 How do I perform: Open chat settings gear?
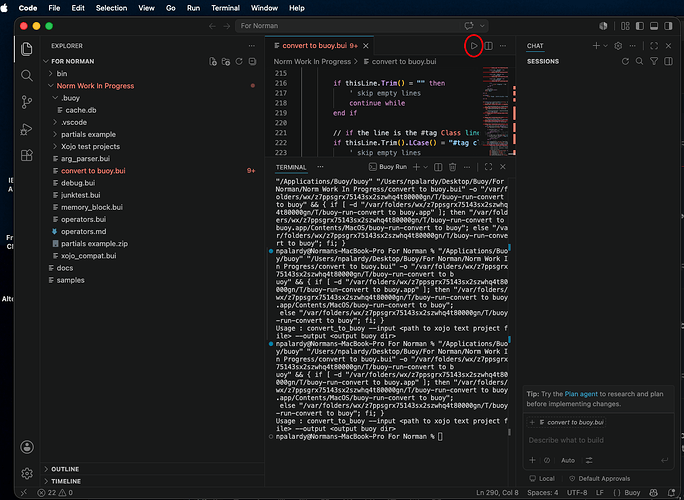(618, 46)
